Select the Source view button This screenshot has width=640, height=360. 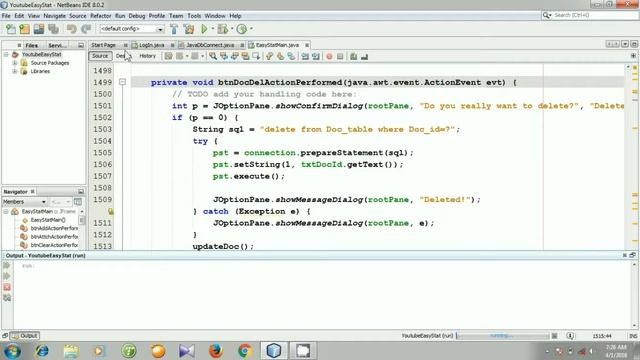[x=100, y=56]
